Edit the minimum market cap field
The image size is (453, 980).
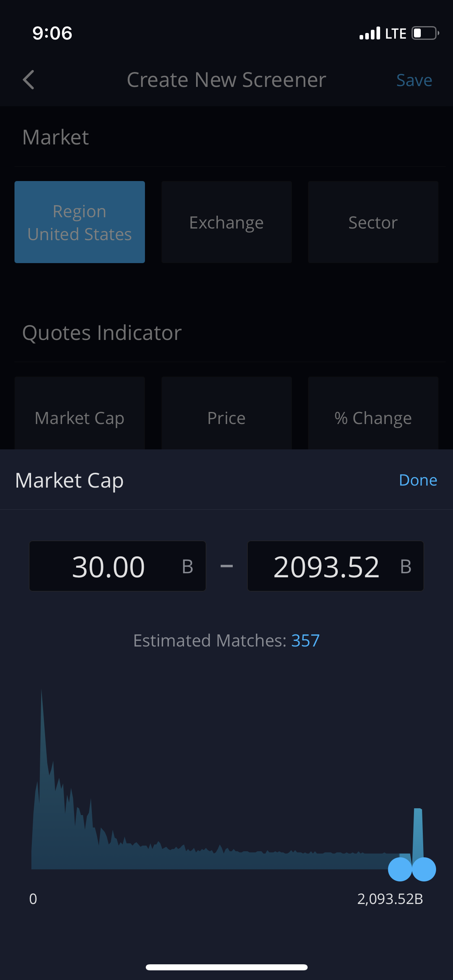coord(117,566)
